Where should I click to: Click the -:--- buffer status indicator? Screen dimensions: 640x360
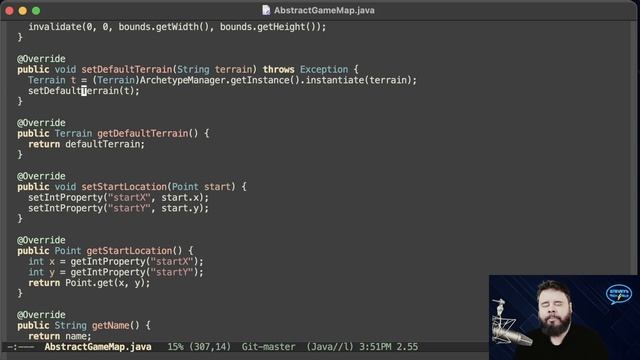[x=21, y=347]
